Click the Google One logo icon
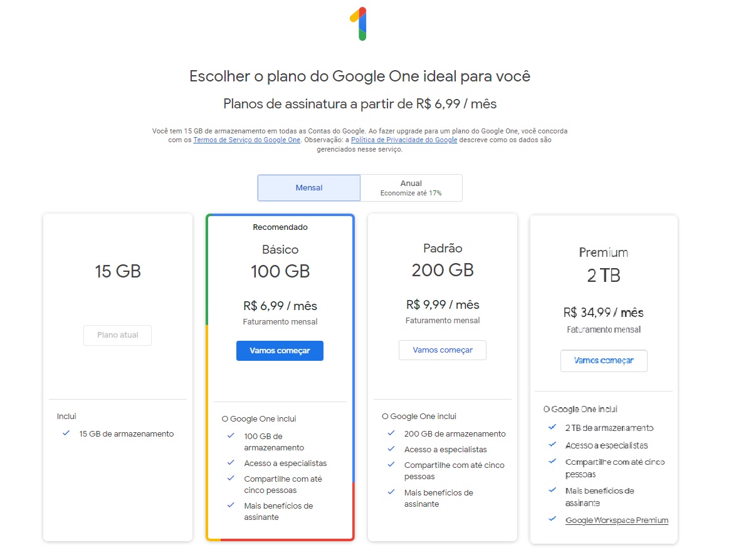 pos(359,23)
